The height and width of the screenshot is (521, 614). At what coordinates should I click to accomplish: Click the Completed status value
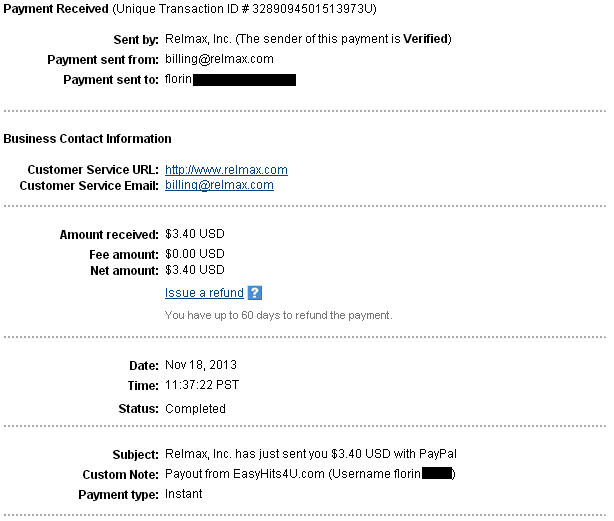point(195,408)
